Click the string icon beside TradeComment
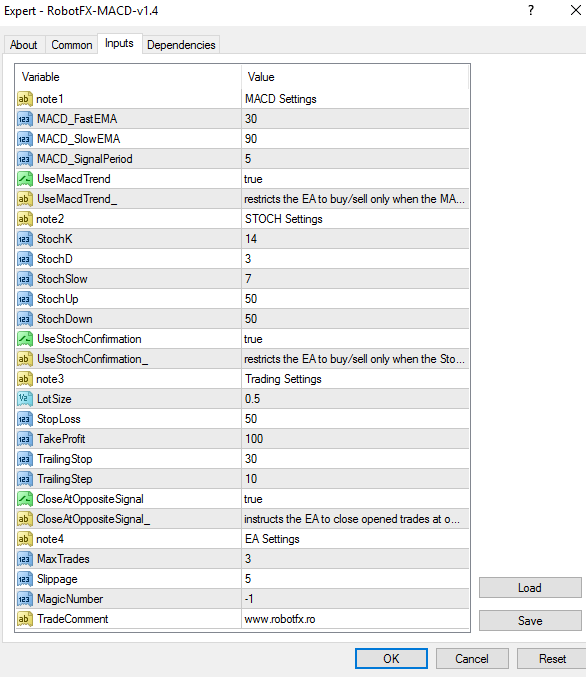The width and height of the screenshot is (586, 677). point(25,619)
